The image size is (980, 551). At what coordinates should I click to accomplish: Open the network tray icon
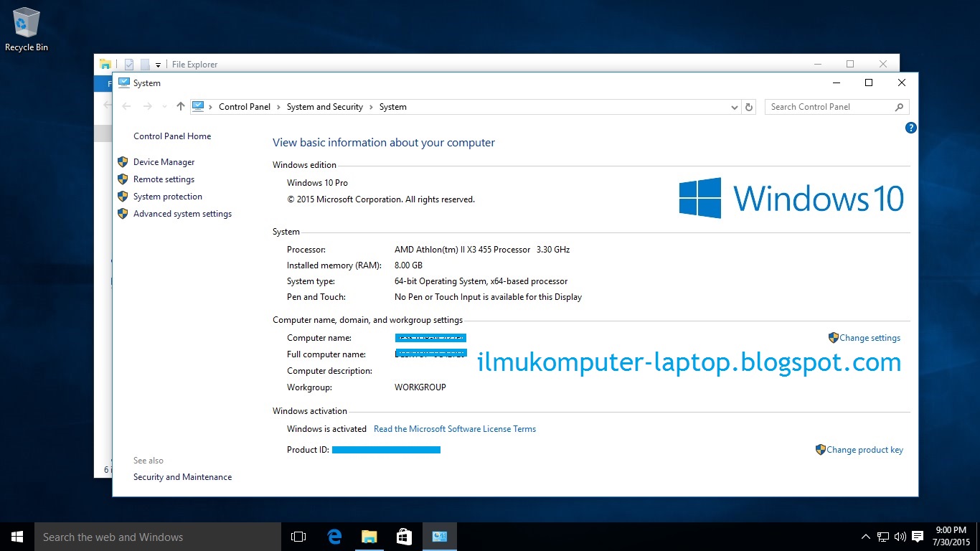coord(883,537)
